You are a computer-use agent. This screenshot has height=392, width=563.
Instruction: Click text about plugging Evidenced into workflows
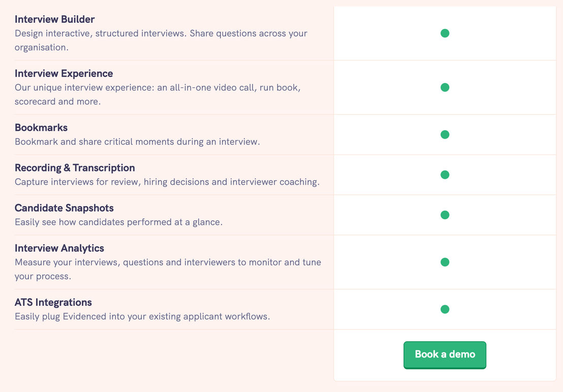tap(142, 316)
